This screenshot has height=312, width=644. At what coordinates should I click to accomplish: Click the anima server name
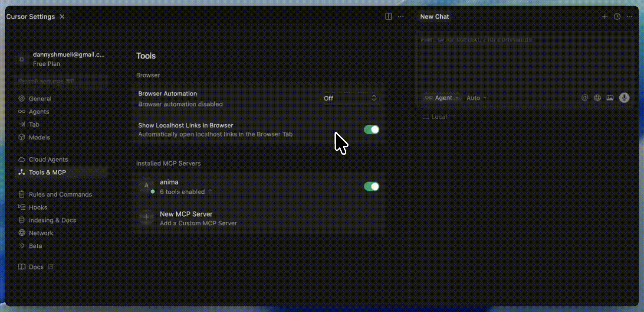click(169, 182)
